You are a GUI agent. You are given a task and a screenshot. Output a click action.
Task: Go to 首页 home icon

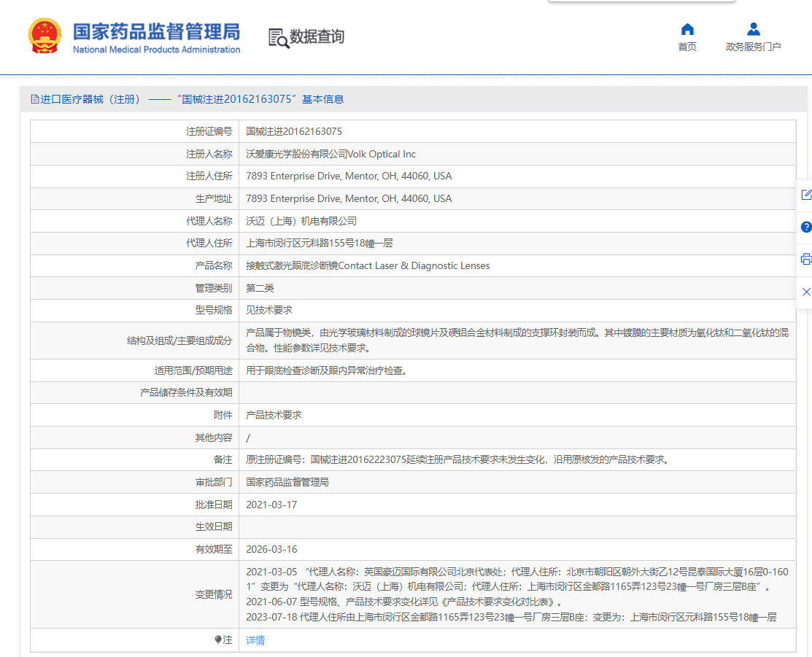(687, 29)
